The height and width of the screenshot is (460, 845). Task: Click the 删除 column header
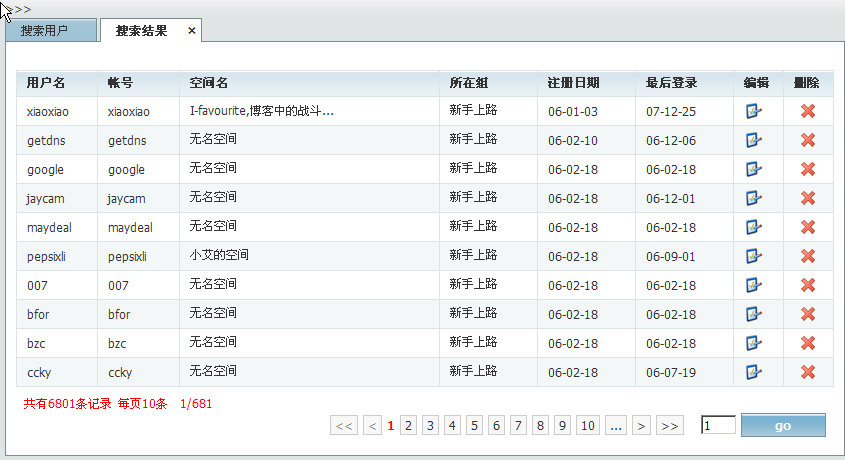[x=807, y=83]
